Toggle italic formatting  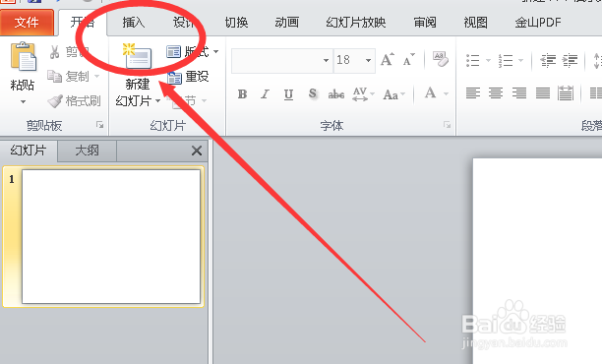pyautogui.click(x=265, y=94)
